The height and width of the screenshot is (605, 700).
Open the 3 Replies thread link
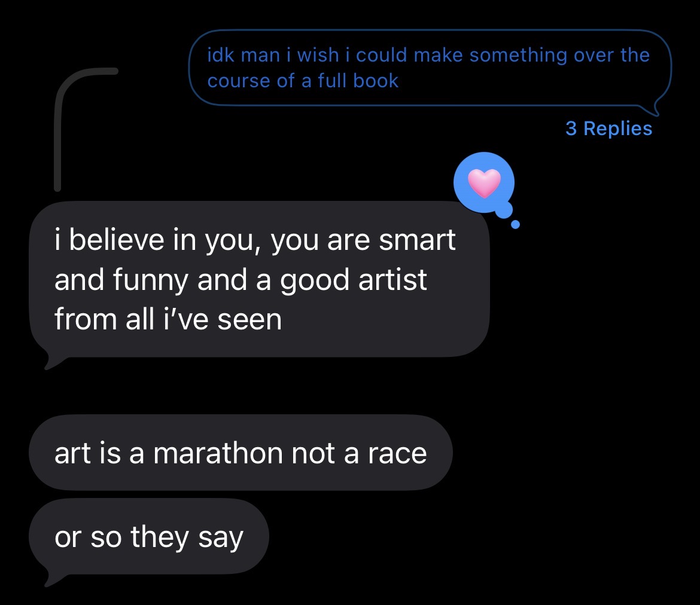pos(608,129)
